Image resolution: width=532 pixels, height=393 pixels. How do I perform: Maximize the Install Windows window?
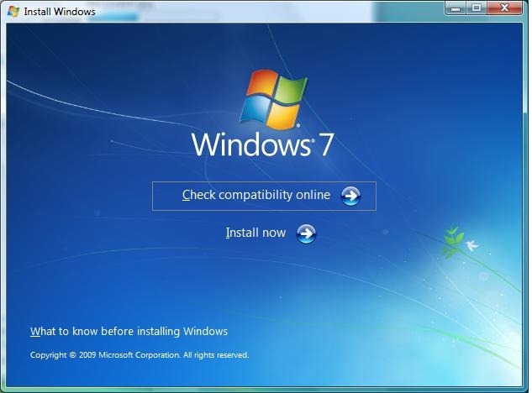point(477,8)
